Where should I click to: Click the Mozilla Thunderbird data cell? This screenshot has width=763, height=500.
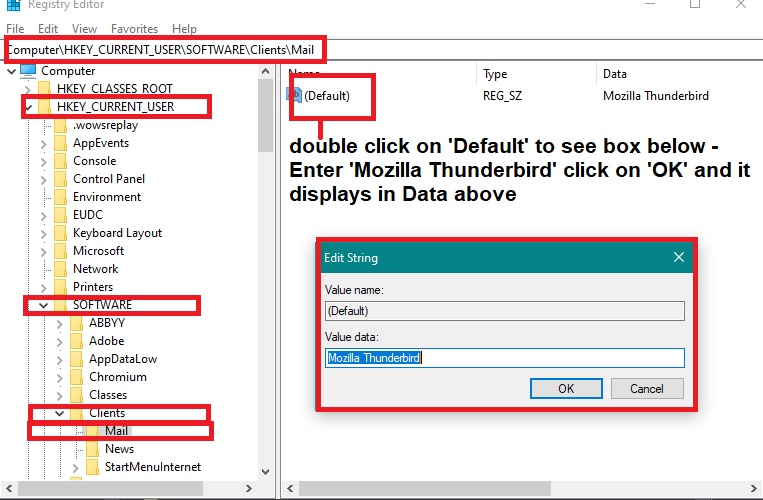(655, 96)
